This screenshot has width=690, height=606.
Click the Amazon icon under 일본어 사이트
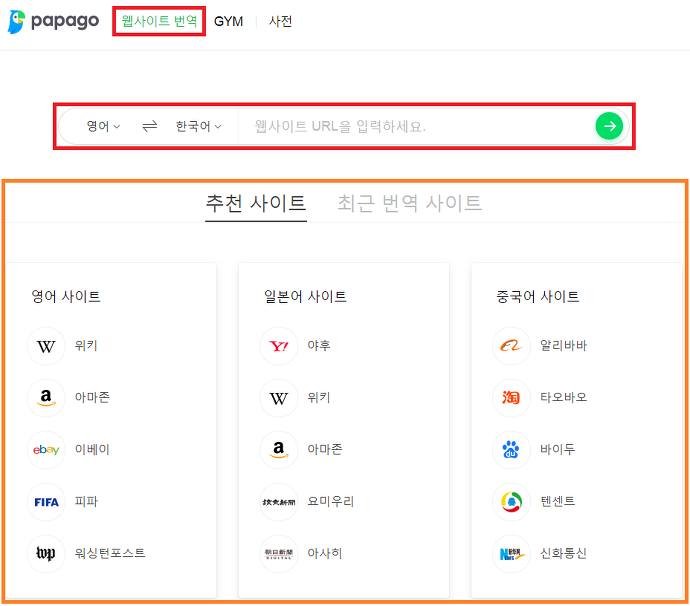pos(279,450)
